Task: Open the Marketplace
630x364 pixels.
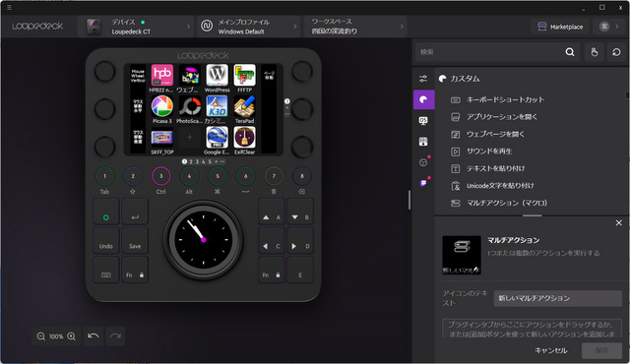Action: [x=560, y=27]
